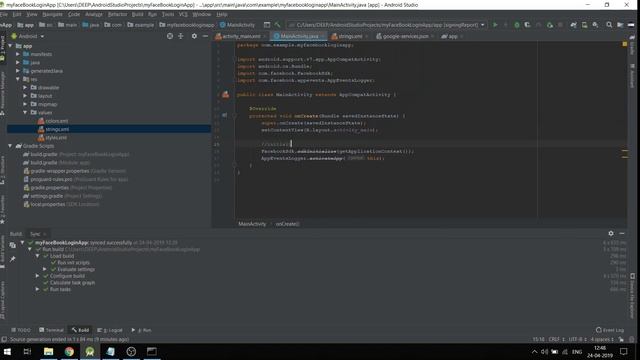Image resolution: width=640 pixels, height=360 pixels.
Task: Click the pin icon in Build panel
Action: (x=13, y=259)
